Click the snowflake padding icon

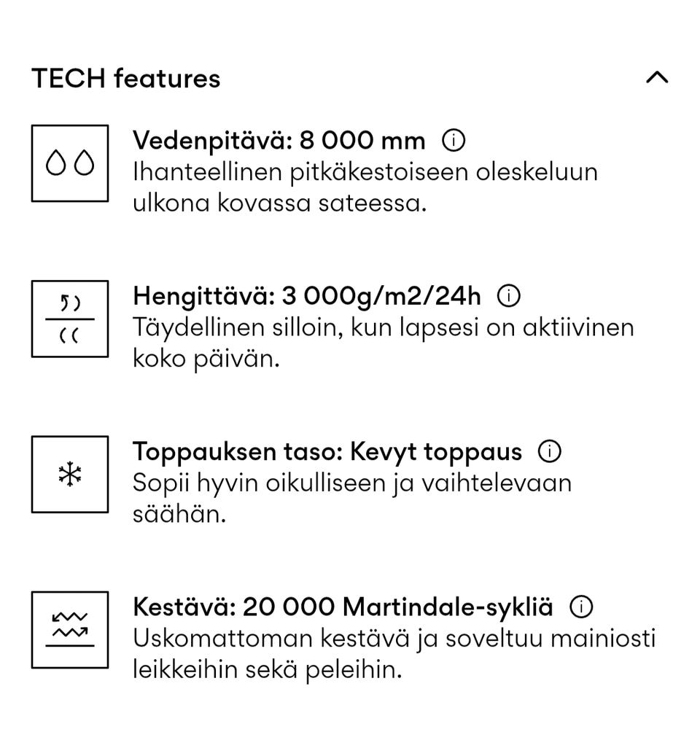click(x=70, y=475)
